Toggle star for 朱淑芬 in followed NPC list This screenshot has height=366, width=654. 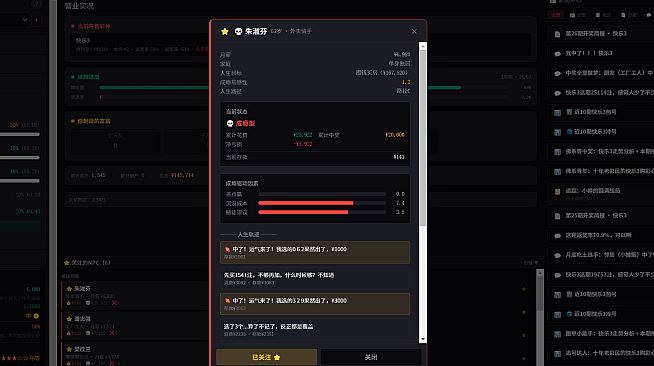click(69, 288)
